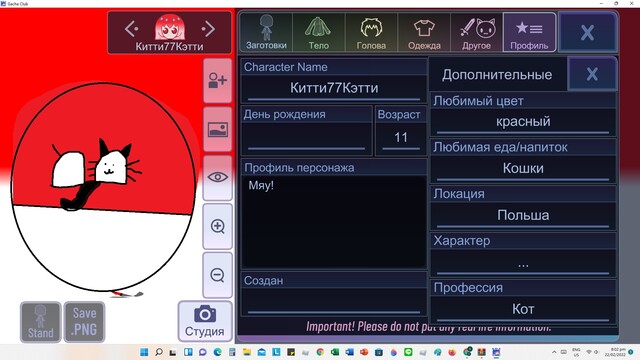Viewport: 640px width, 360px height.
Task: Open the Одежда shirt tab
Action: 424,32
